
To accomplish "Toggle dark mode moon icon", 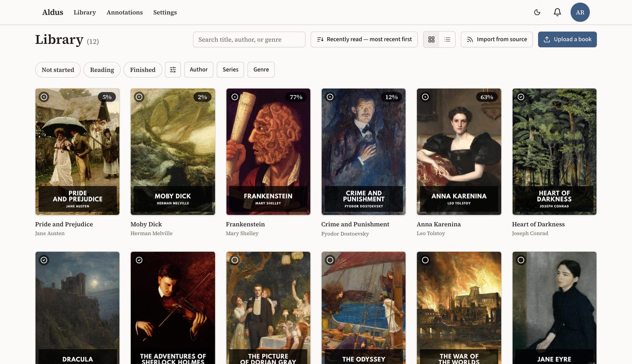I will click(x=537, y=12).
